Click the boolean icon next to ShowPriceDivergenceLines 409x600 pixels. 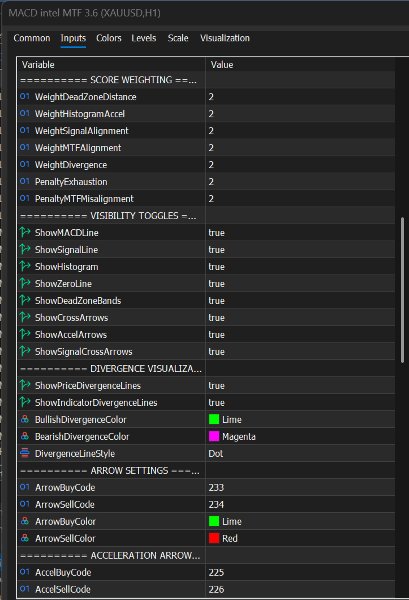(x=25, y=385)
